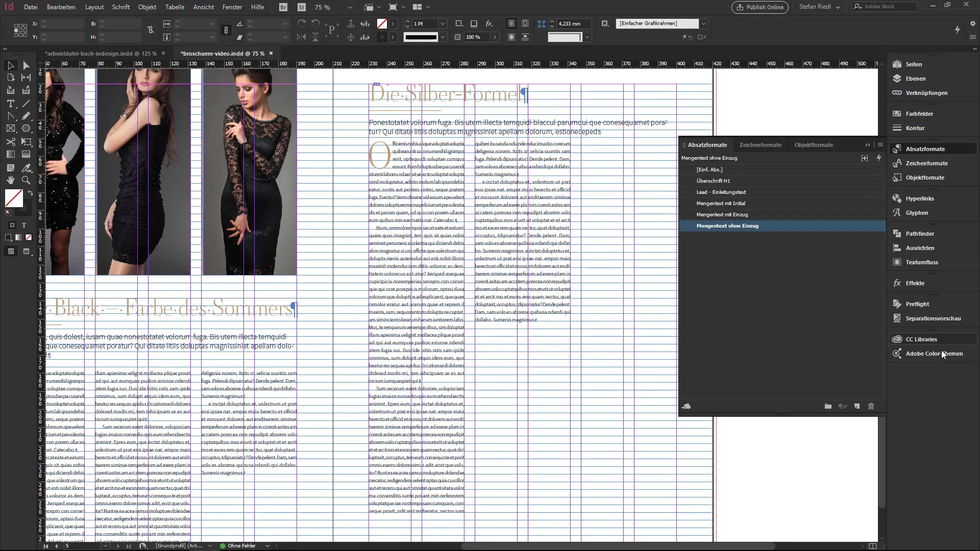
Task: Click the fill color swatch in toolbox
Action: (14, 198)
